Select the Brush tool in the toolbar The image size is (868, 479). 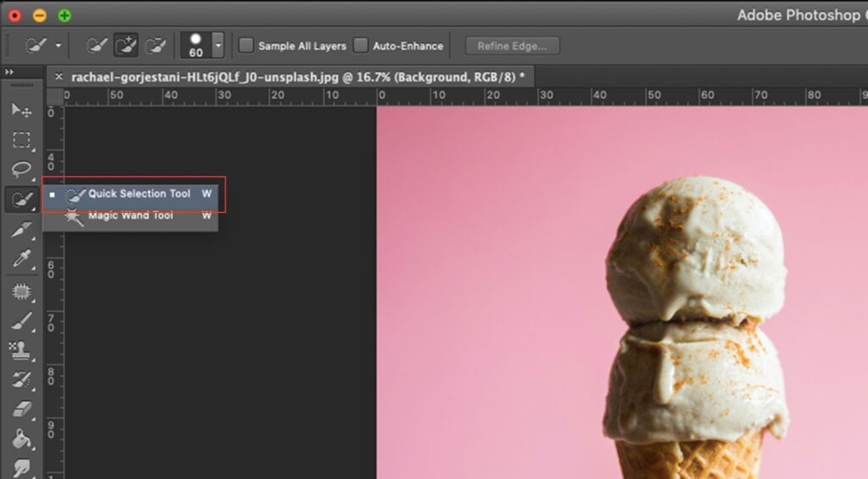(21, 320)
